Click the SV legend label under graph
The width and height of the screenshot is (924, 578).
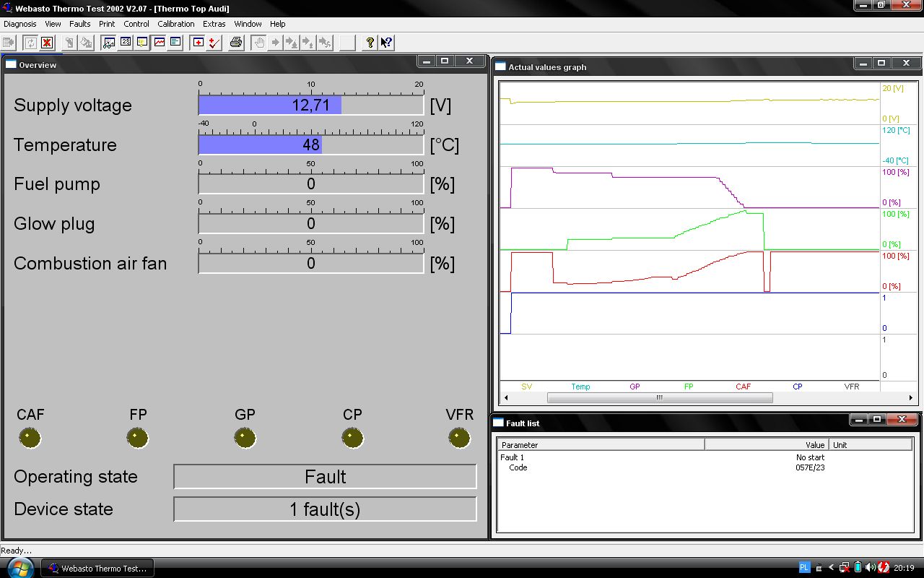(526, 387)
